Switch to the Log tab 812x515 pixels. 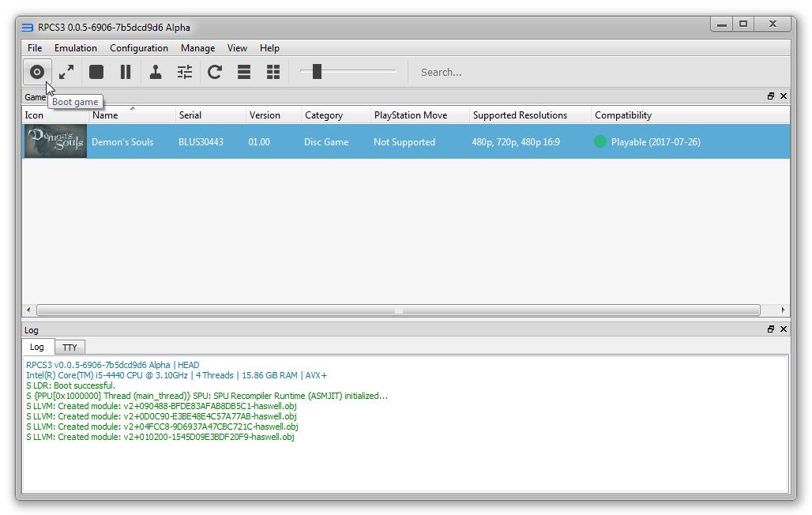[x=37, y=347]
